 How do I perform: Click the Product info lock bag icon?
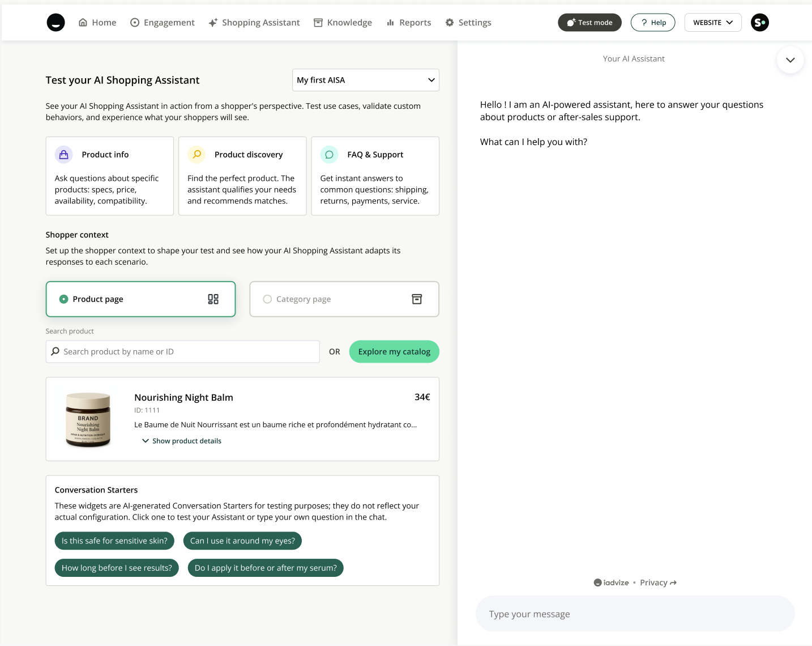point(63,155)
